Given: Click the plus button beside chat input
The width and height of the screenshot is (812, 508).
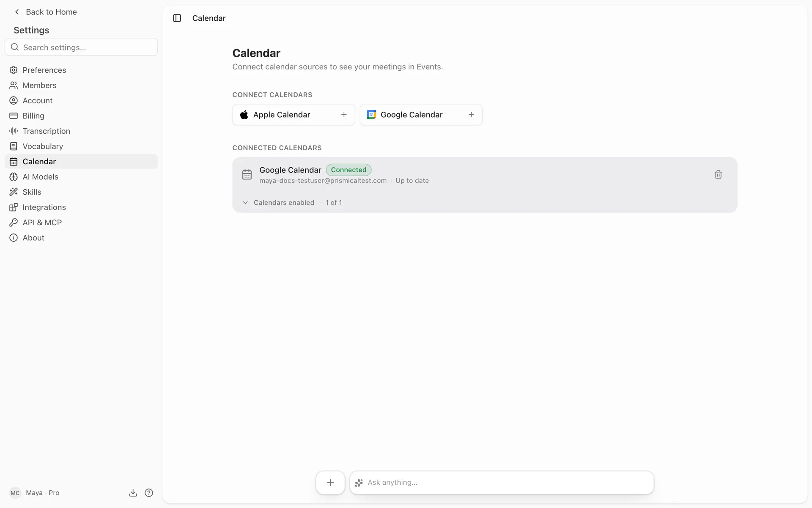Looking at the screenshot, I should (330, 483).
